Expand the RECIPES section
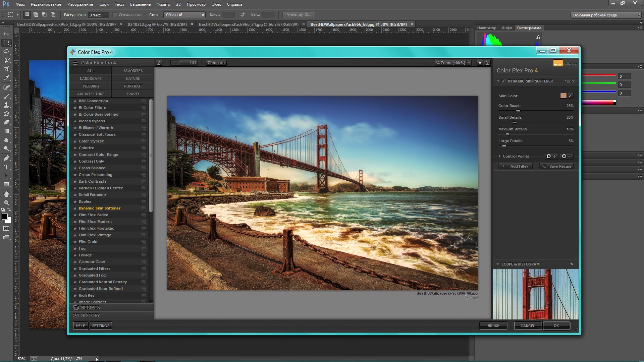The image size is (644, 362). point(91,308)
